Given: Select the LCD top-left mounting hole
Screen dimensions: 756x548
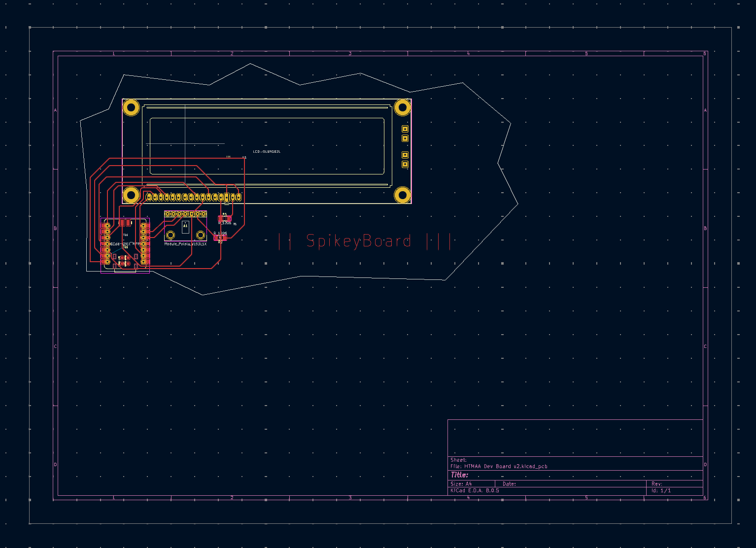Looking at the screenshot, I should click(131, 107).
